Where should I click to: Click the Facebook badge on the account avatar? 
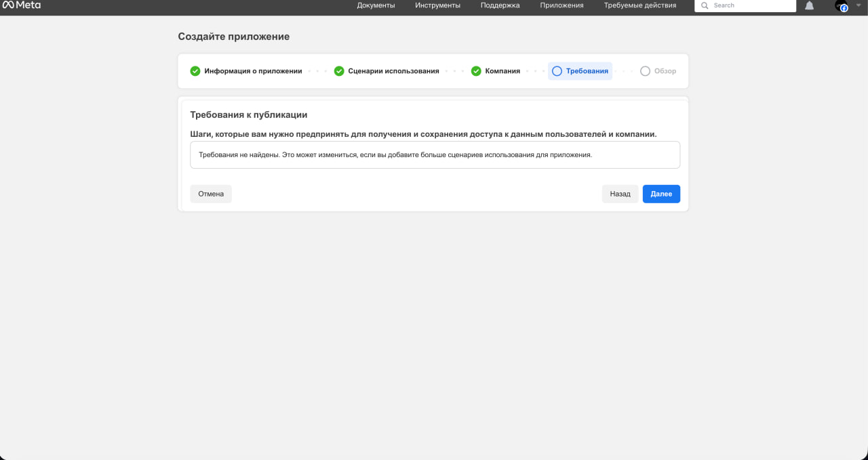click(844, 8)
